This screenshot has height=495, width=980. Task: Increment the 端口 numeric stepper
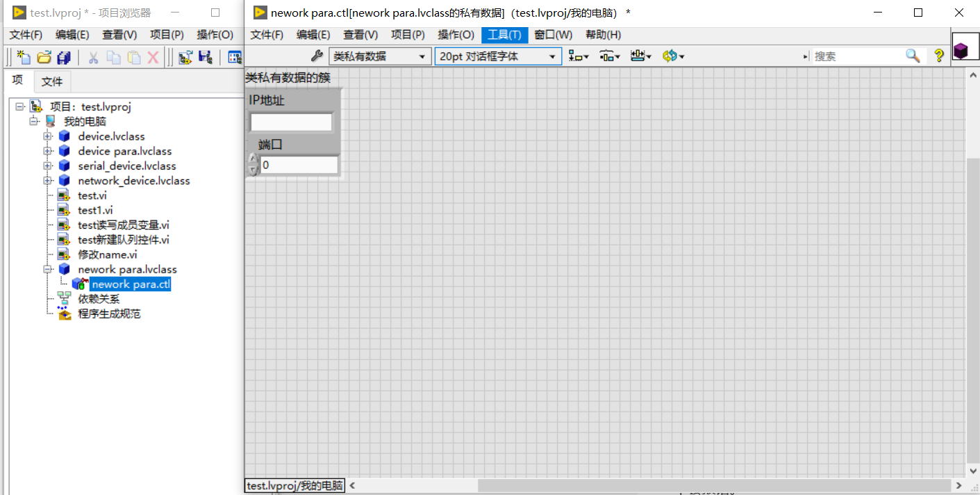pos(253,160)
